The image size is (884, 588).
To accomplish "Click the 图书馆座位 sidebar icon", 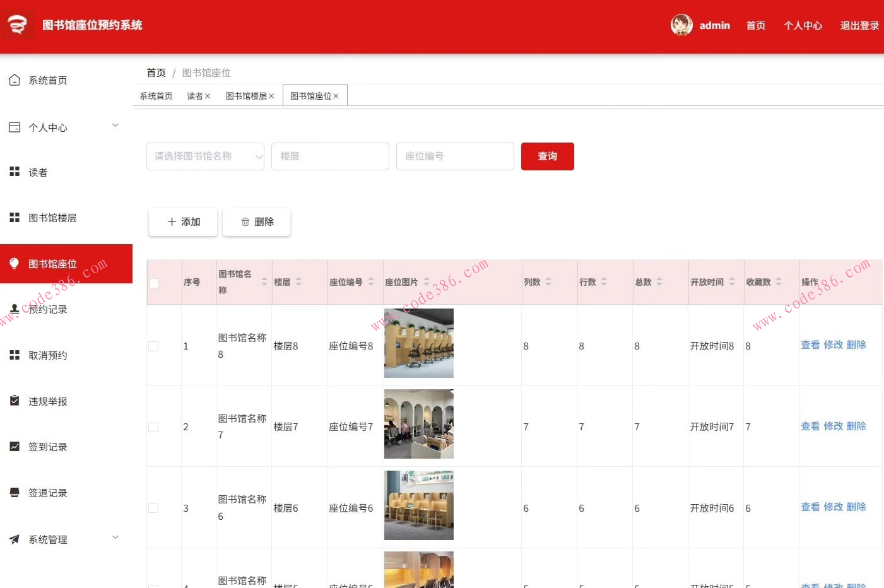I will [14, 263].
